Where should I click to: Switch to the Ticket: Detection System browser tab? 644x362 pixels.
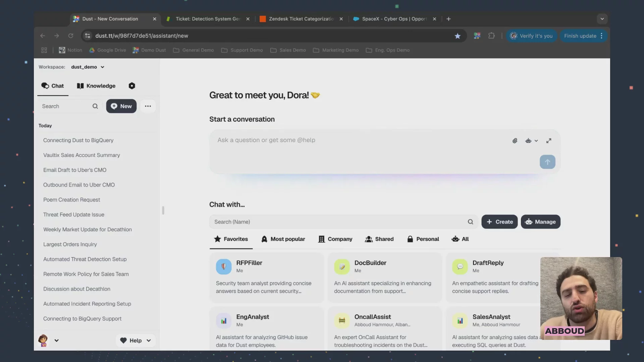(x=208, y=19)
